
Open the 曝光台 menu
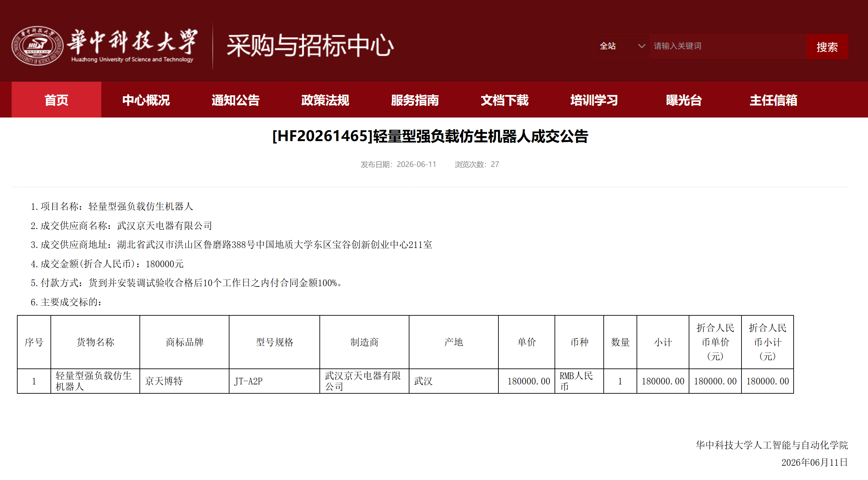click(x=684, y=100)
